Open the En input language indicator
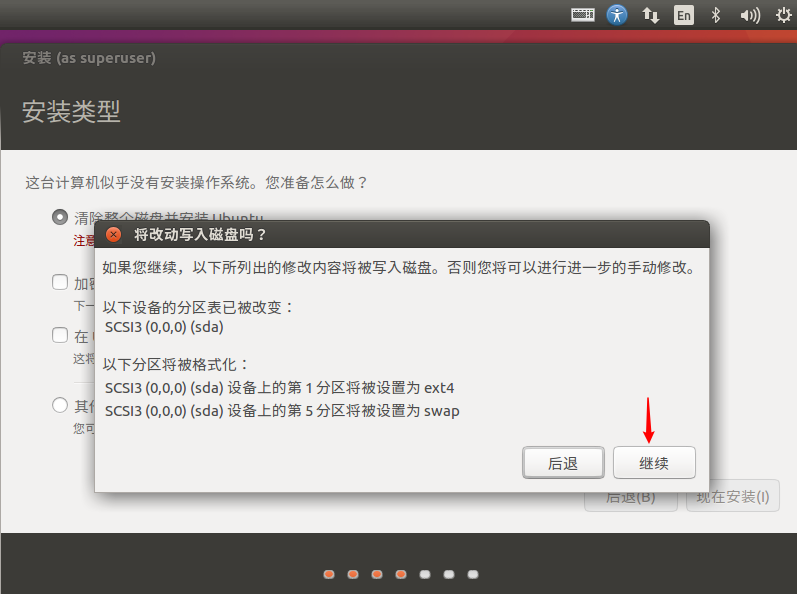 (684, 15)
